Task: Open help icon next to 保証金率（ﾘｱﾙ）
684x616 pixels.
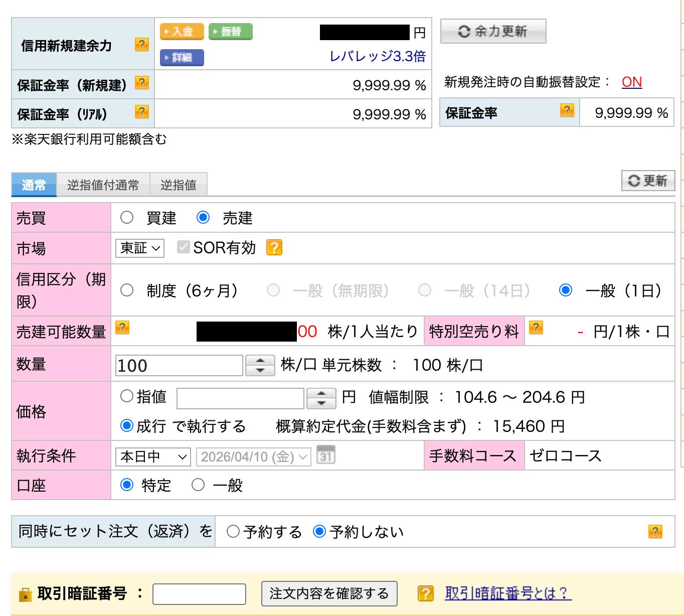Action: click(142, 112)
